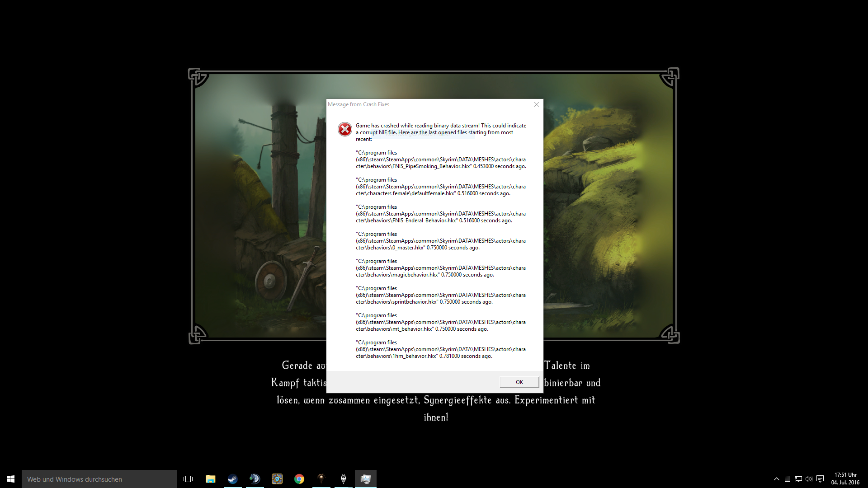Open File Explorer from the taskbar
The height and width of the screenshot is (488, 868).
(x=210, y=479)
